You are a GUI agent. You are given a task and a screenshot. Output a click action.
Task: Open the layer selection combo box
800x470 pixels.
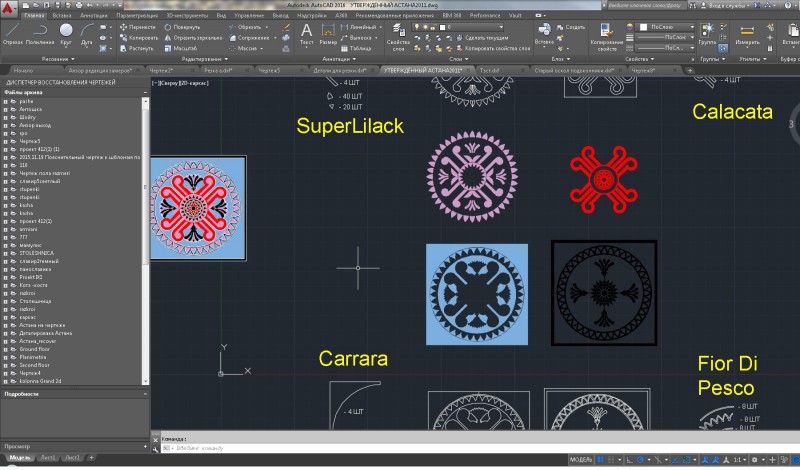coord(459,27)
